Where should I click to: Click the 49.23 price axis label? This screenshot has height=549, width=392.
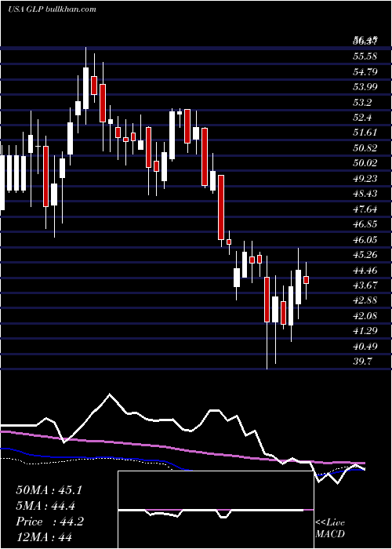click(x=365, y=179)
